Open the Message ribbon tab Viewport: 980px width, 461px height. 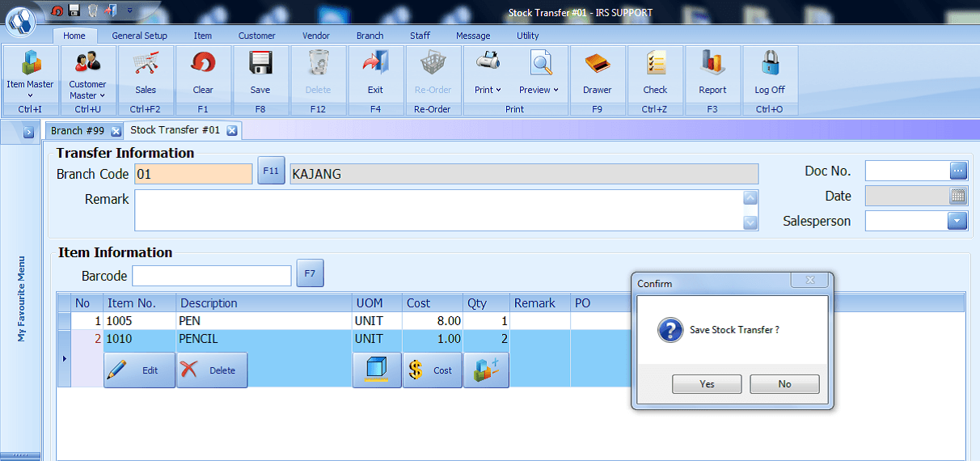(473, 36)
